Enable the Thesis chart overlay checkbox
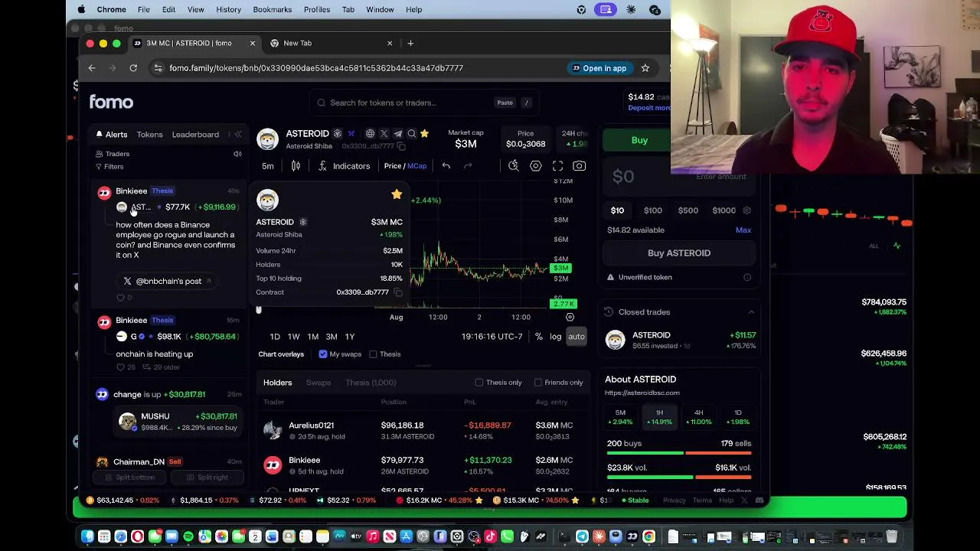This screenshot has height=551, width=980. (x=373, y=354)
